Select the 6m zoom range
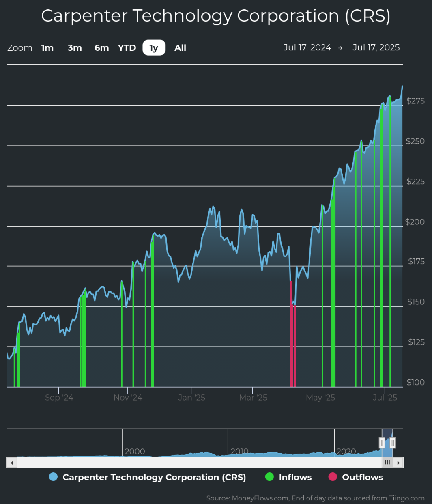Image resolution: width=432 pixels, height=504 pixels. (x=101, y=48)
